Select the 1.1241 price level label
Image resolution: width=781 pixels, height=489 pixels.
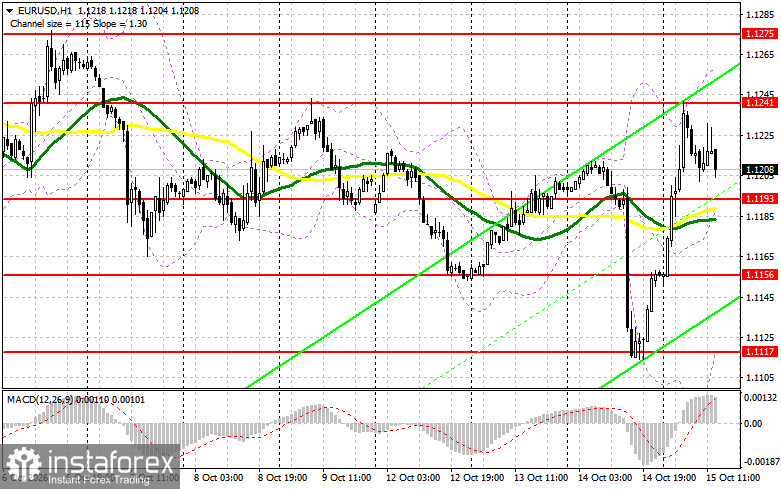[759, 103]
